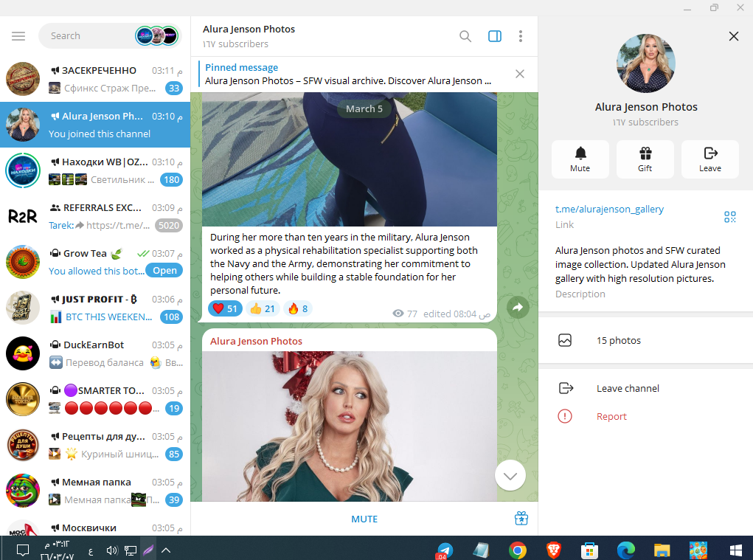Open stories avatars beside search field

(x=156, y=36)
